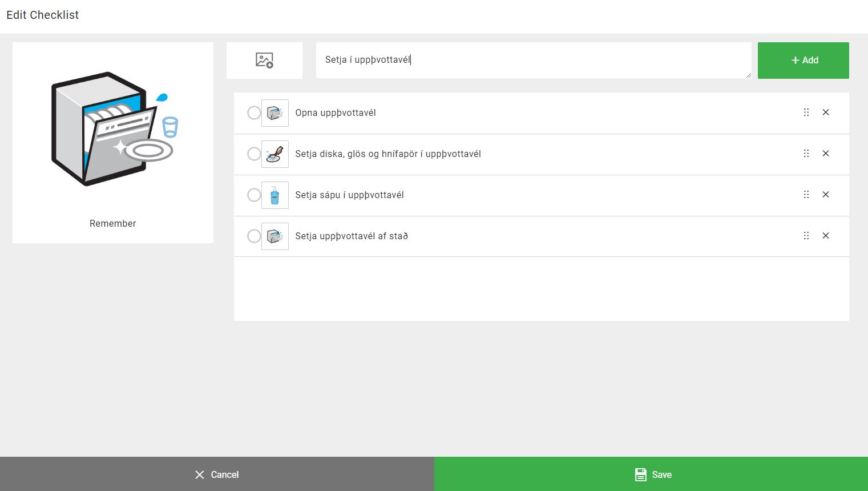
Task: Remove 'Setja uppþvottavél af stað' item
Action: 825,236
